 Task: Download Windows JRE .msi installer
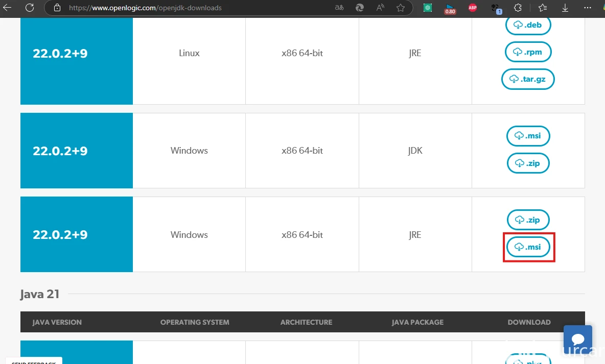click(x=528, y=247)
